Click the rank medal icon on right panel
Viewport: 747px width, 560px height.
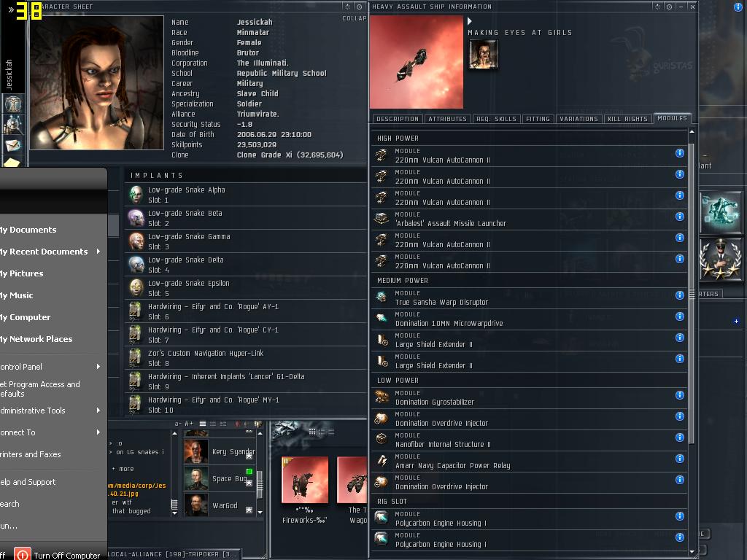pyautogui.click(x=721, y=259)
